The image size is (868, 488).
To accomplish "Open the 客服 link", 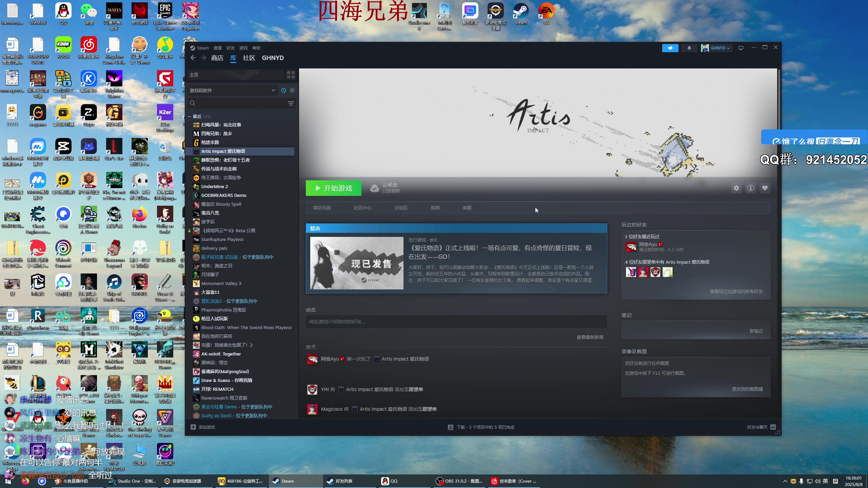I will [x=467, y=208].
